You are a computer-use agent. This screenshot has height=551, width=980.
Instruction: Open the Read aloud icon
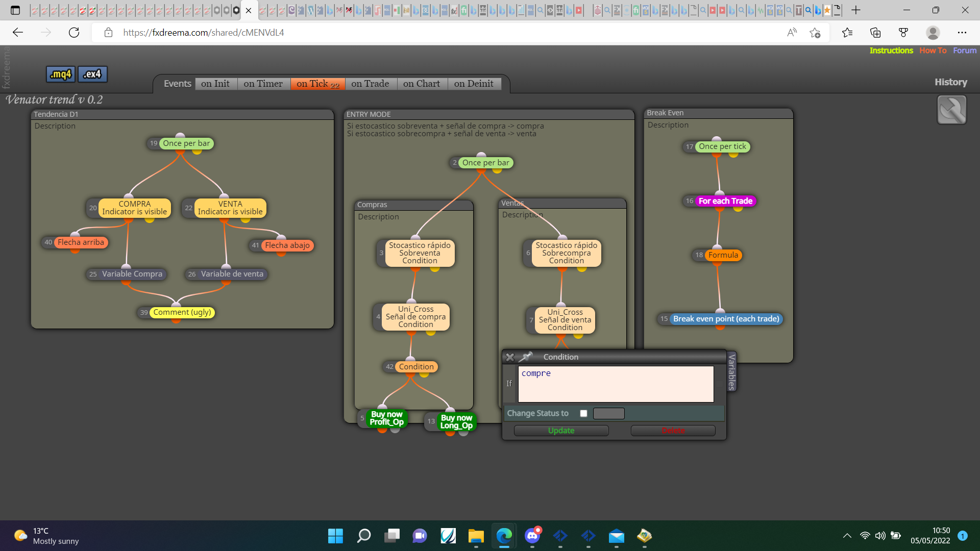point(792,33)
